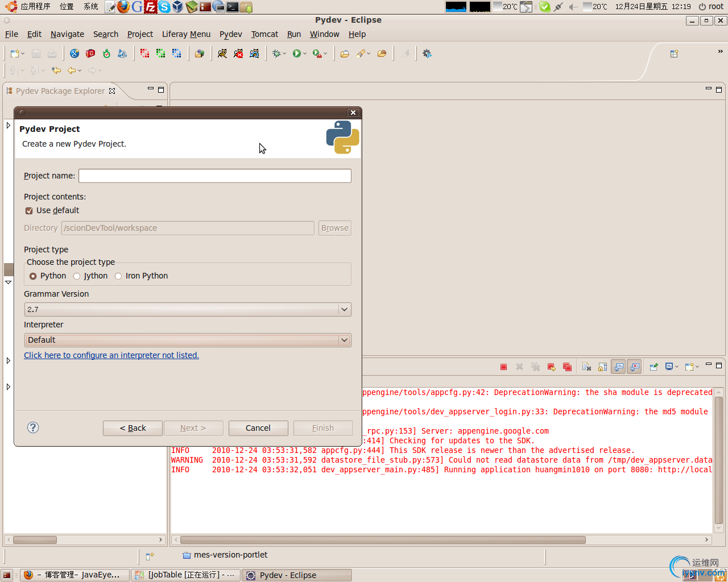Click the green squares toolbar icon
Screen dimensions: 728x582
[161, 53]
